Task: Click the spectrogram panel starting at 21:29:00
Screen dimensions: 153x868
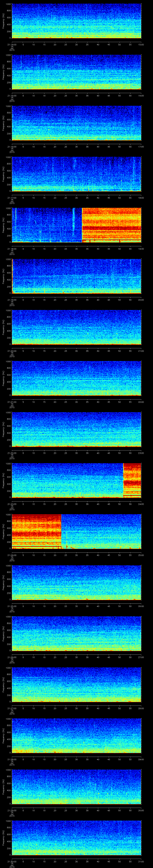Action: pos(77,787)
